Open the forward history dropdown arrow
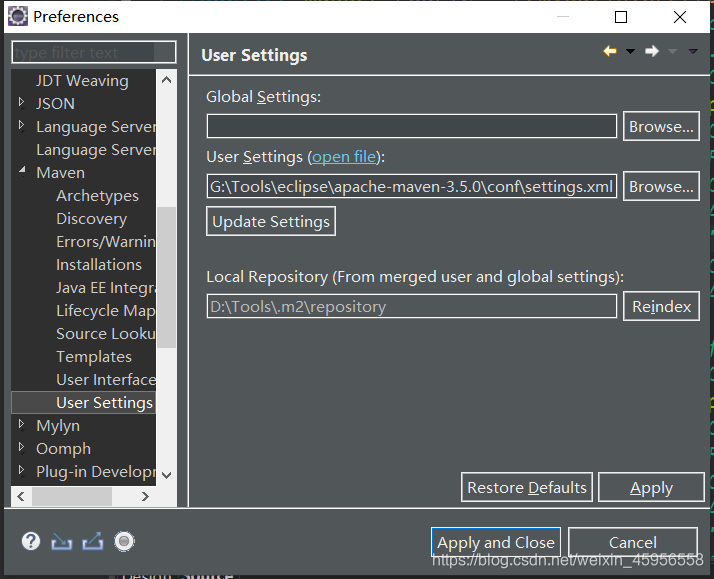714x579 pixels. pyautogui.click(x=672, y=51)
